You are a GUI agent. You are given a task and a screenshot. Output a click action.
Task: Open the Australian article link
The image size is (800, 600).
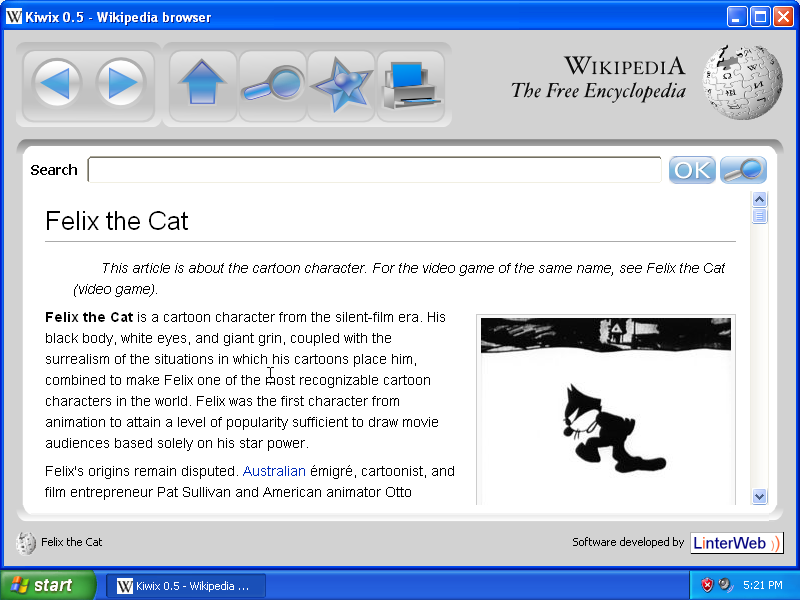click(x=274, y=471)
